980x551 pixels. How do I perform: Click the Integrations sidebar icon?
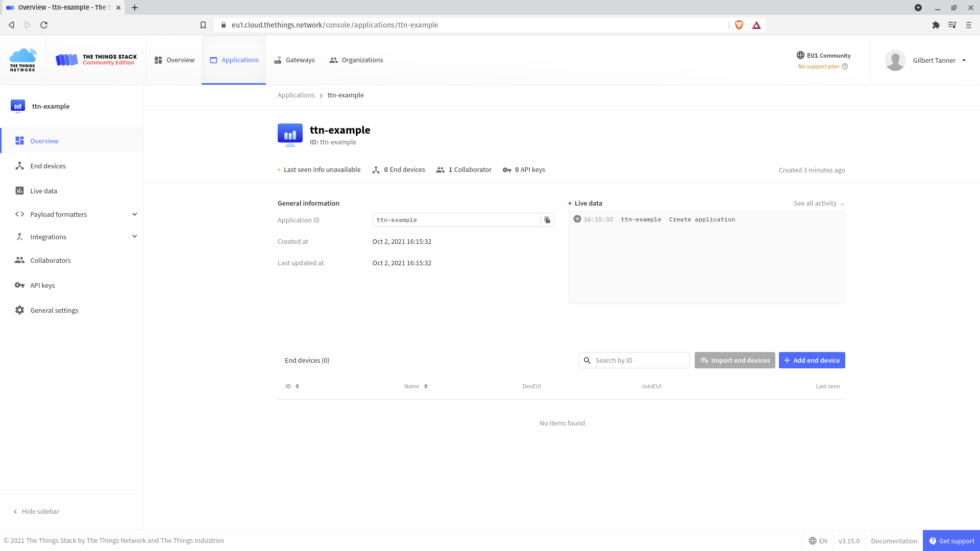[19, 236]
